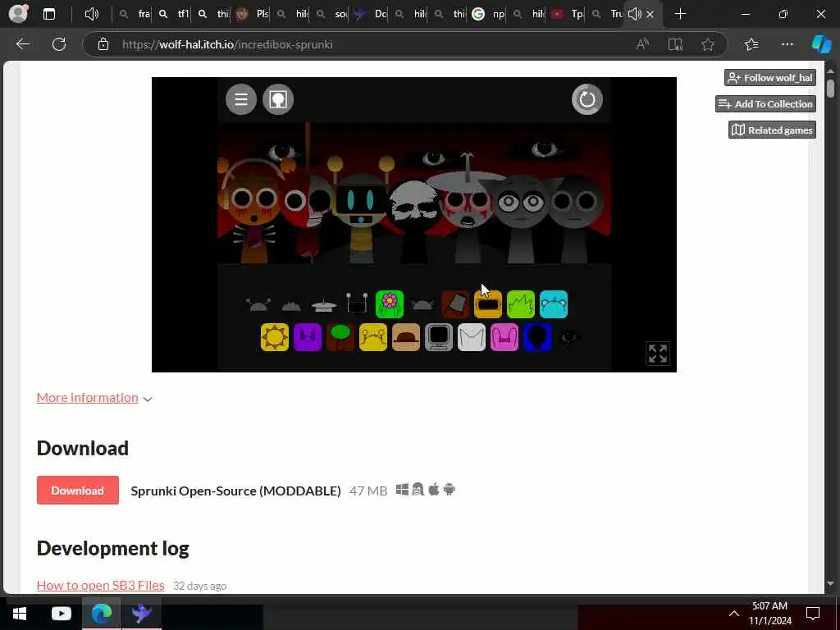Click the grayed-out spiky mound icon
The height and width of the screenshot is (630, 840).
(x=291, y=307)
